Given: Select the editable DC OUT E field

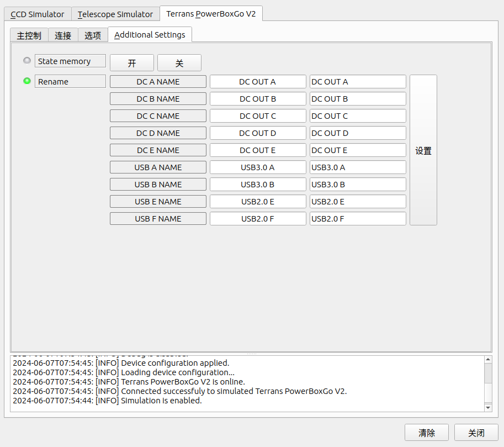Looking at the screenshot, I should [x=358, y=150].
